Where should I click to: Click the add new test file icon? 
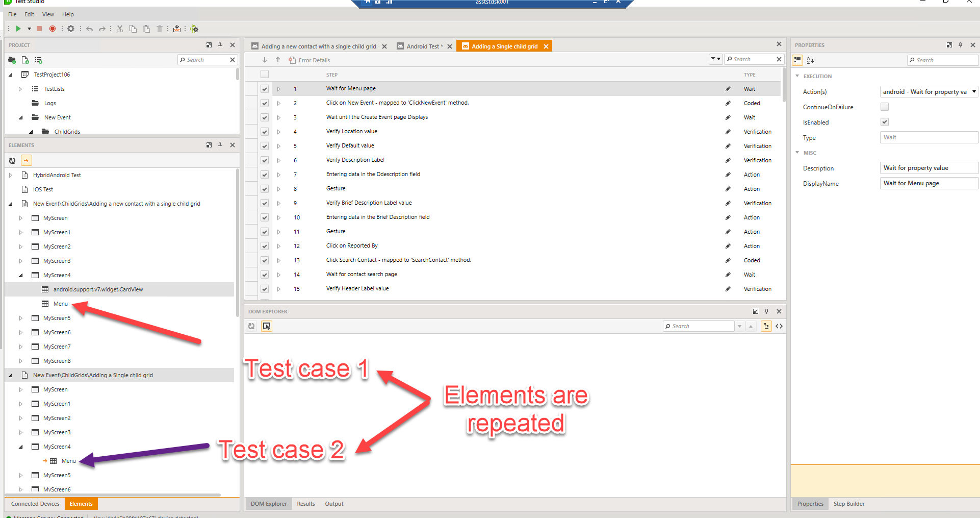click(x=25, y=60)
